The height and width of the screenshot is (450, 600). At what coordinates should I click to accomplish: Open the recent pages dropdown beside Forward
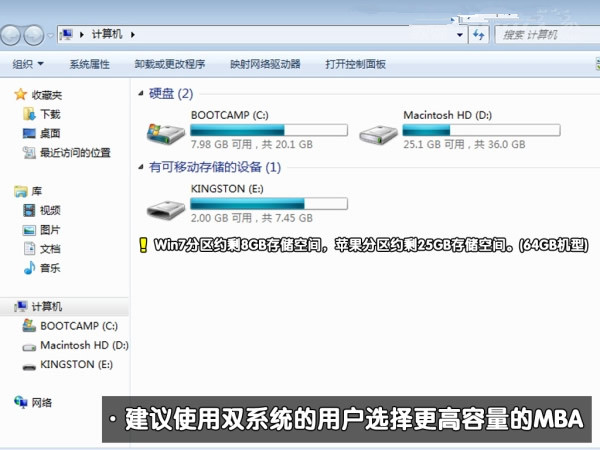[51, 36]
